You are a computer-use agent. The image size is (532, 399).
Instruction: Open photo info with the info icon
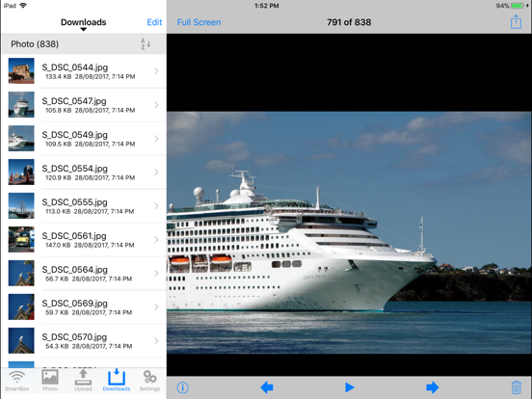(182, 387)
